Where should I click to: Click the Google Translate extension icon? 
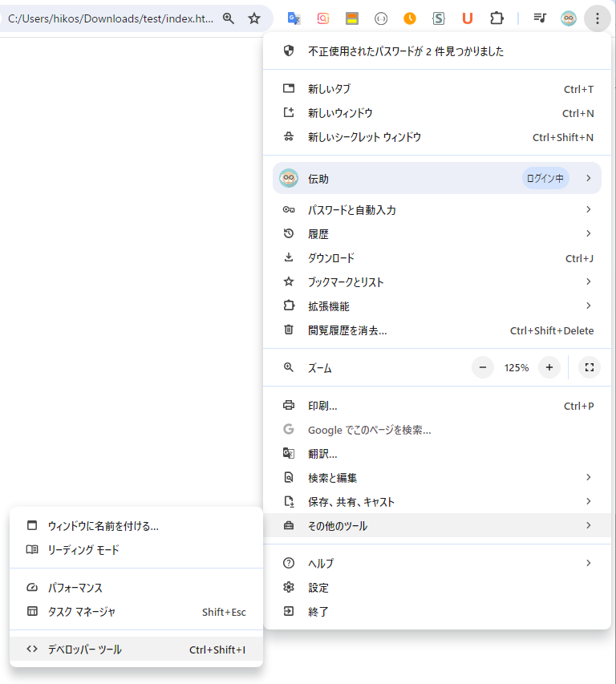pos(294,18)
